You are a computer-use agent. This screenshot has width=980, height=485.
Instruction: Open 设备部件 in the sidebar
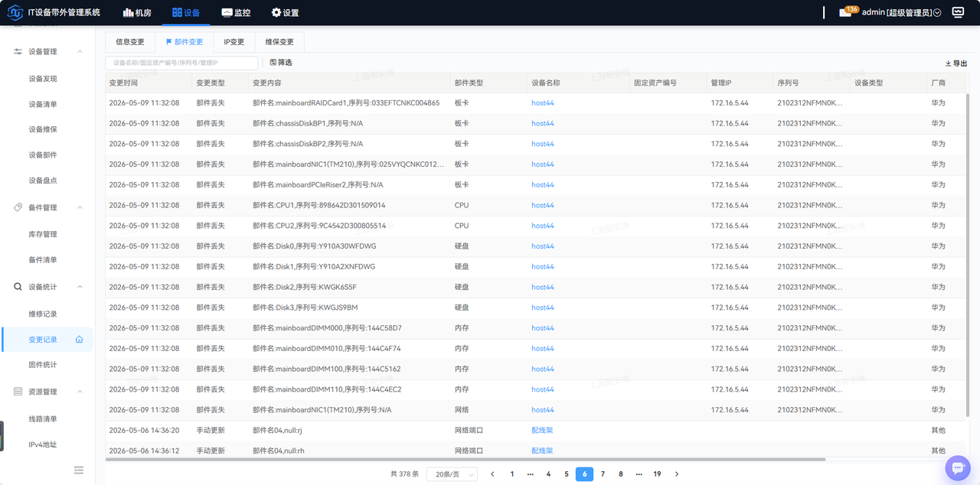[43, 155]
